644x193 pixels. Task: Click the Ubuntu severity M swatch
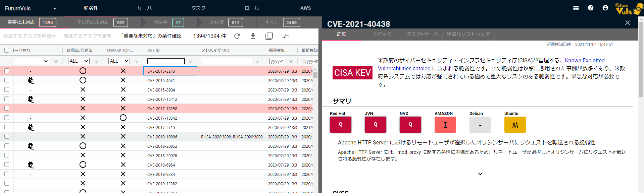click(x=515, y=125)
